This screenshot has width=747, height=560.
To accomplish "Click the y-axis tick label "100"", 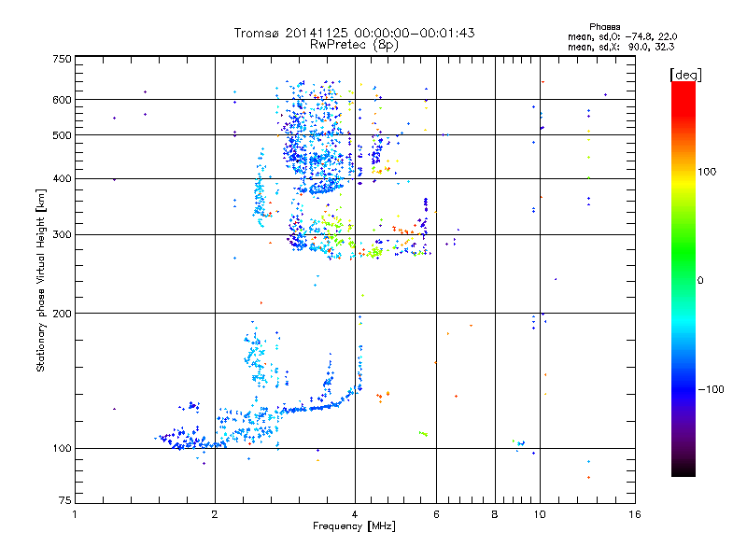I will point(62,449).
